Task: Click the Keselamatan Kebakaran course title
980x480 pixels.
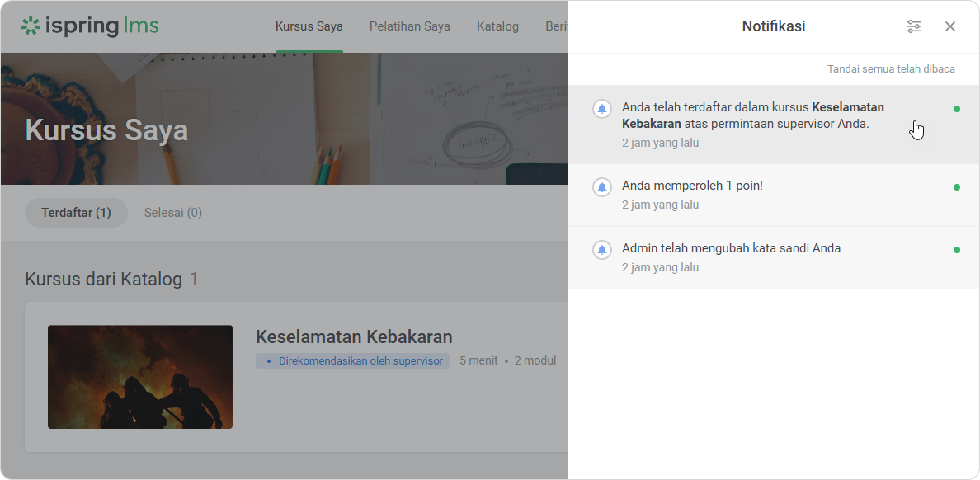Action: click(x=354, y=337)
